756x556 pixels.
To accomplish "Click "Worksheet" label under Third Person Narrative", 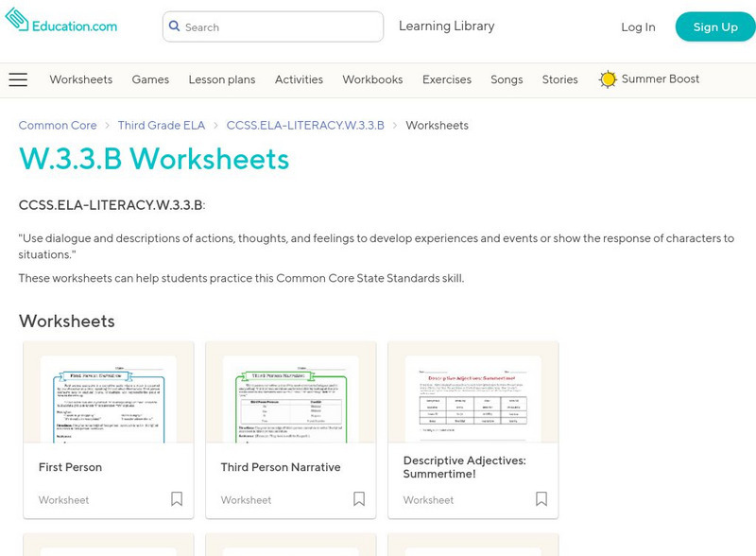I will pyautogui.click(x=246, y=500).
